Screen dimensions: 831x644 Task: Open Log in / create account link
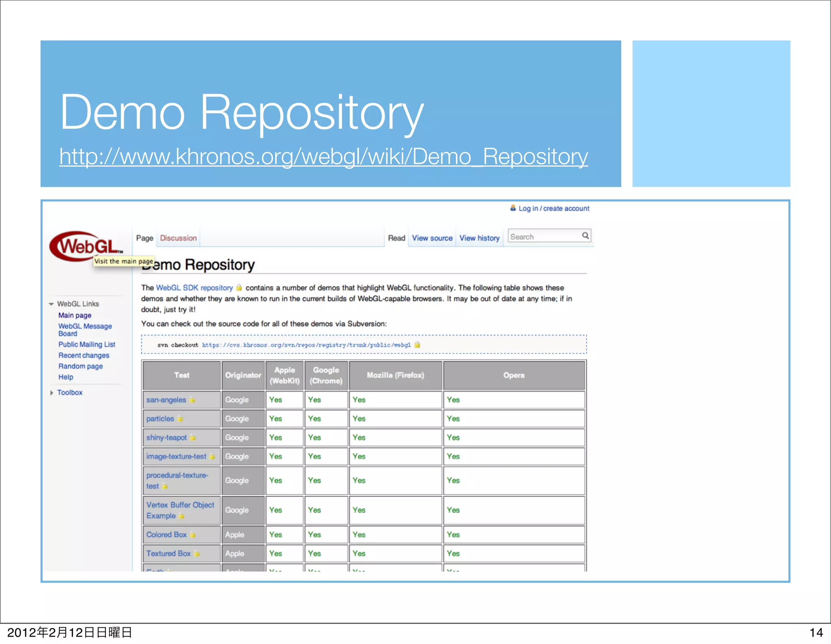pos(554,208)
